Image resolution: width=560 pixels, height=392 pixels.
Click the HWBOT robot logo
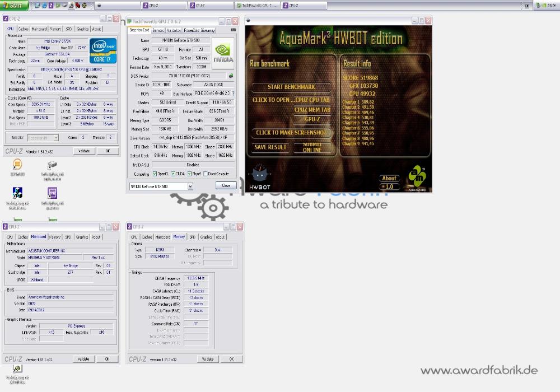click(x=260, y=176)
